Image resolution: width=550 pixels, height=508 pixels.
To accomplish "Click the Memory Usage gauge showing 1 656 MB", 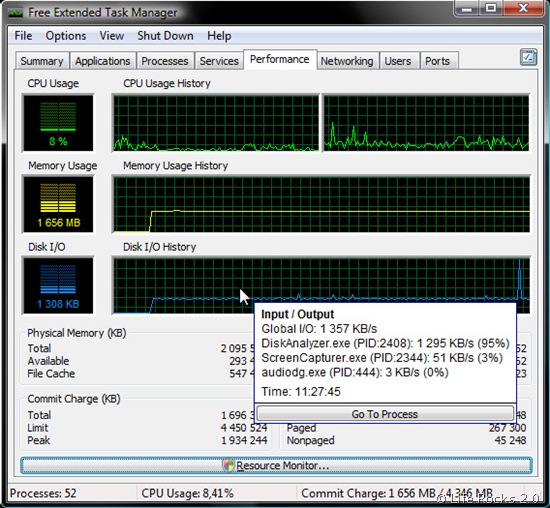I will (x=58, y=205).
